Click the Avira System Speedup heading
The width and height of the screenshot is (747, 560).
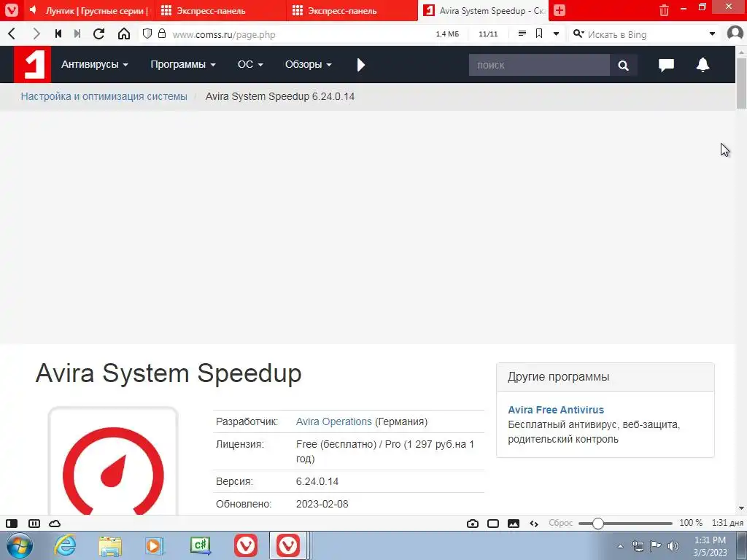tap(169, 373)
